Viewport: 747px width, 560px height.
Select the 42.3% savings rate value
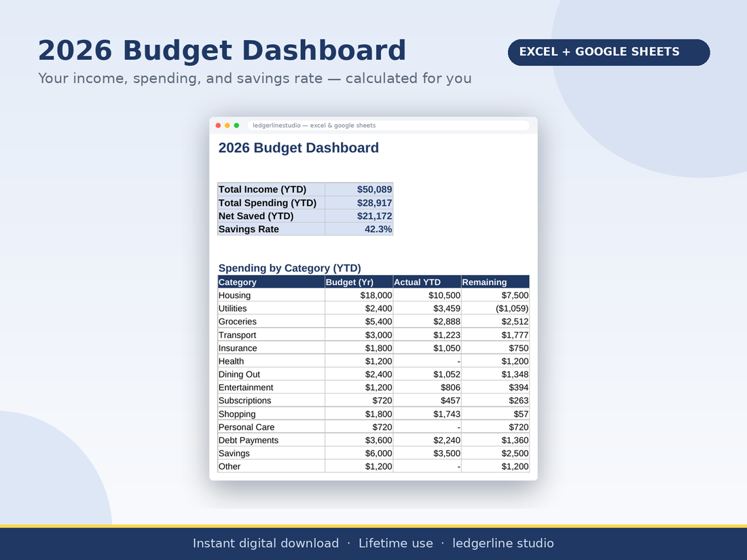click(359, 229)
